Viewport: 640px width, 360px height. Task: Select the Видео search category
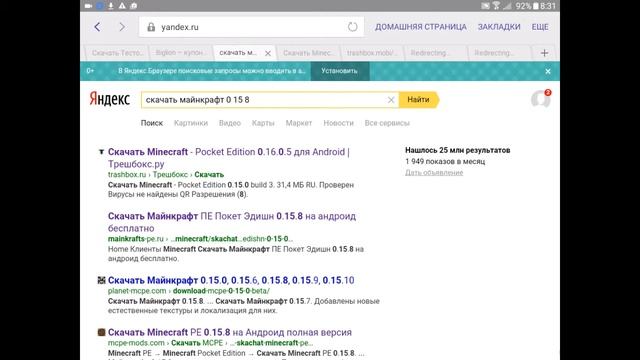click(x=230, y=123)
